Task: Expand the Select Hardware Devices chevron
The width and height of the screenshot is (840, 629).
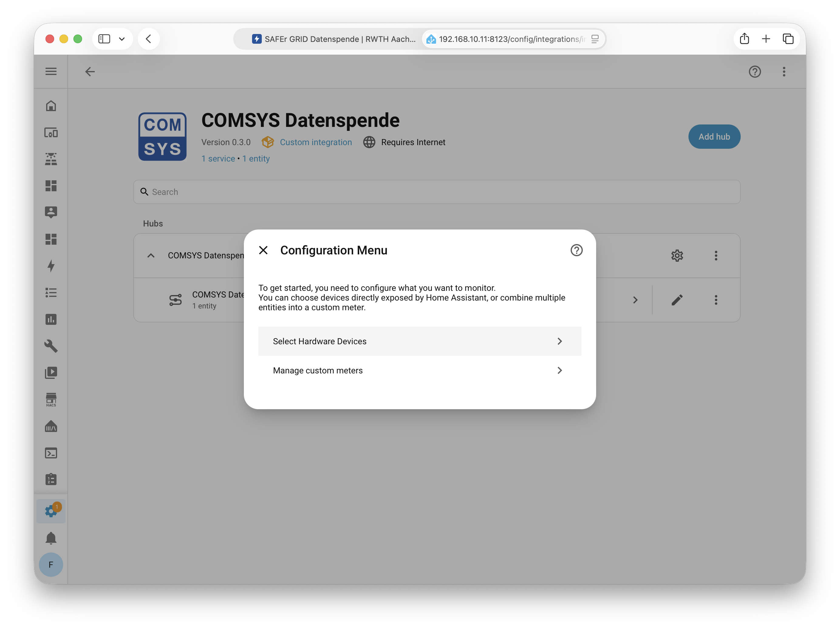Action: point(559,341)
